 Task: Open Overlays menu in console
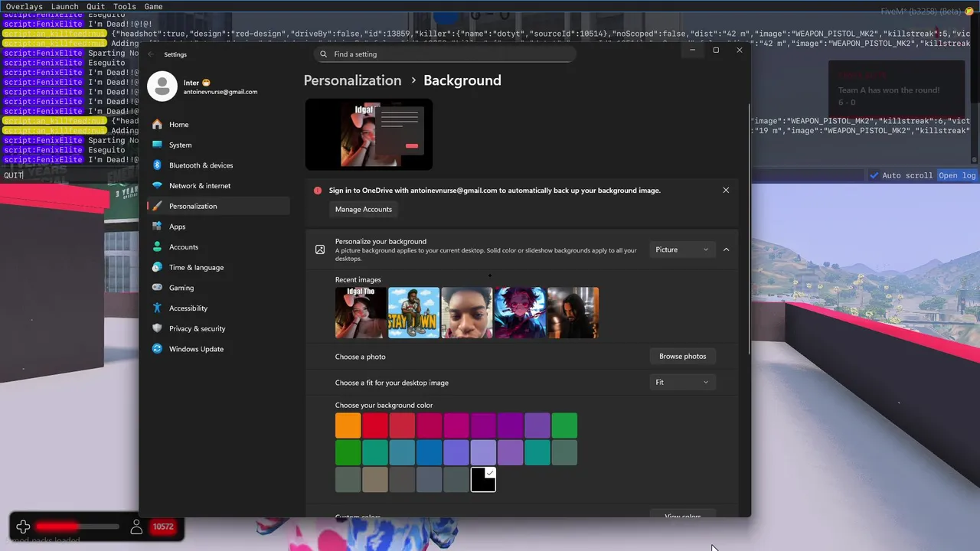[24, 7]
